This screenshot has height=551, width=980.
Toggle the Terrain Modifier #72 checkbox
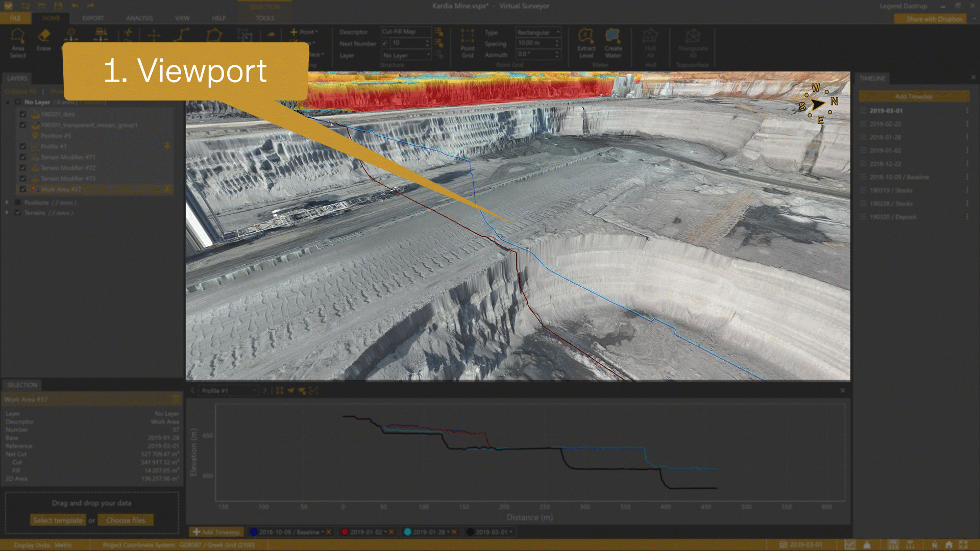[x=23, y=168]
